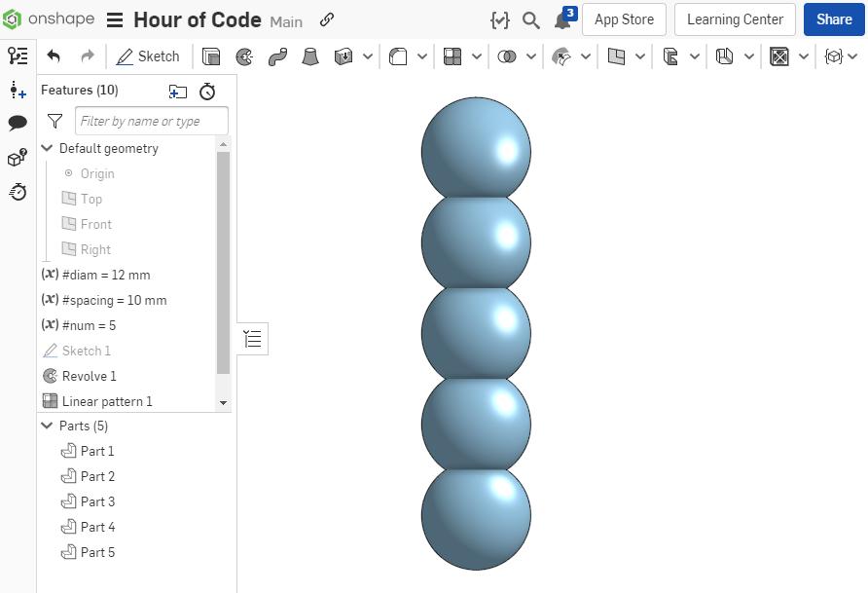Image resolution: width=868 pixels, height=593 pixels.
Task: Open the Learning Center
Action: (x=734, y=19)
